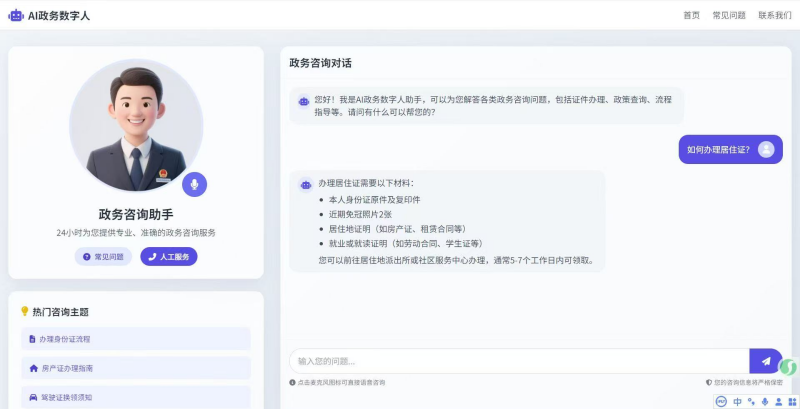Click the IME microphone voice input icon
This screenshot has width=800, height=409.
pos(765,401)
